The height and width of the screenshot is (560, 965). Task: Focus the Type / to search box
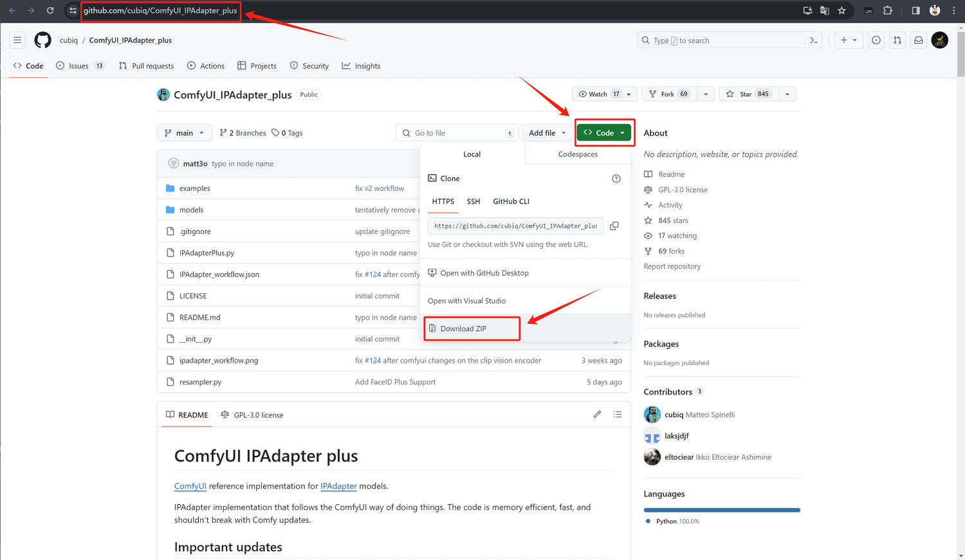tap(729, 41)
